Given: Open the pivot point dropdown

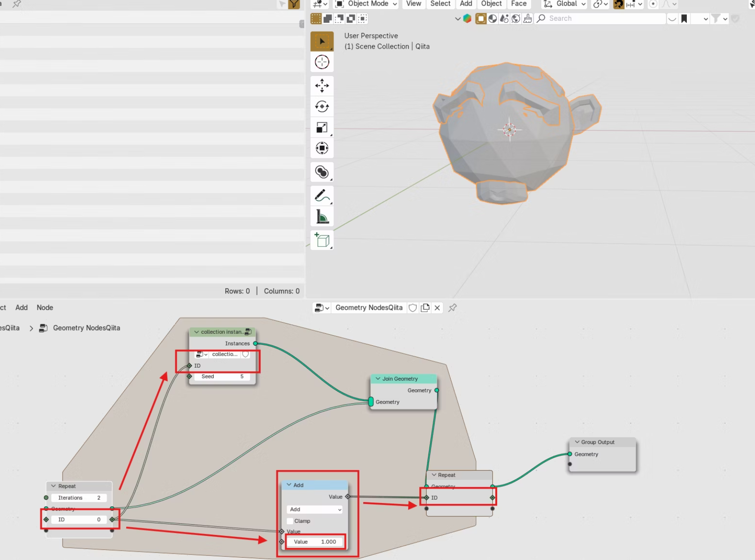Looking at the screenshot, I should tap(601, 4).
